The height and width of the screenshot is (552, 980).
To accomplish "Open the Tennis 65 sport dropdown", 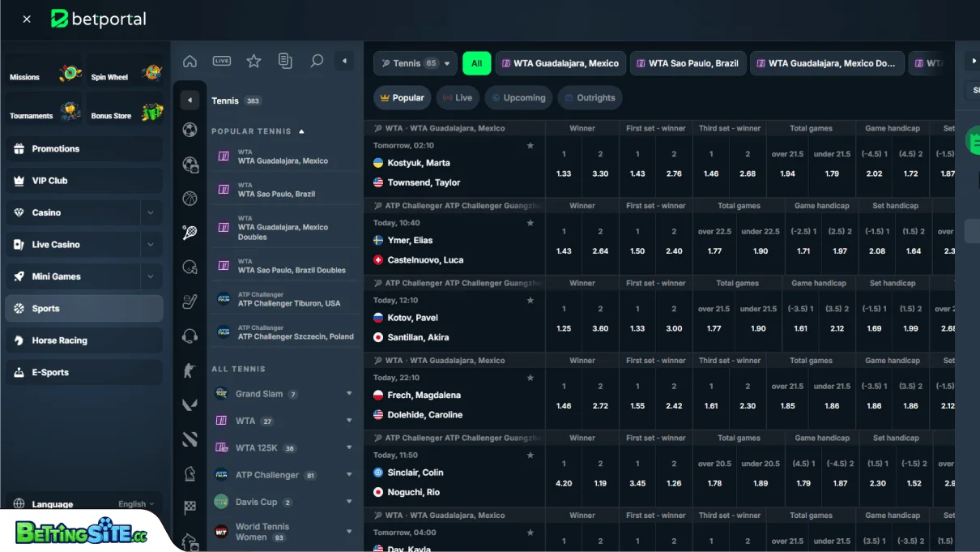I will [x=415, y=63].
